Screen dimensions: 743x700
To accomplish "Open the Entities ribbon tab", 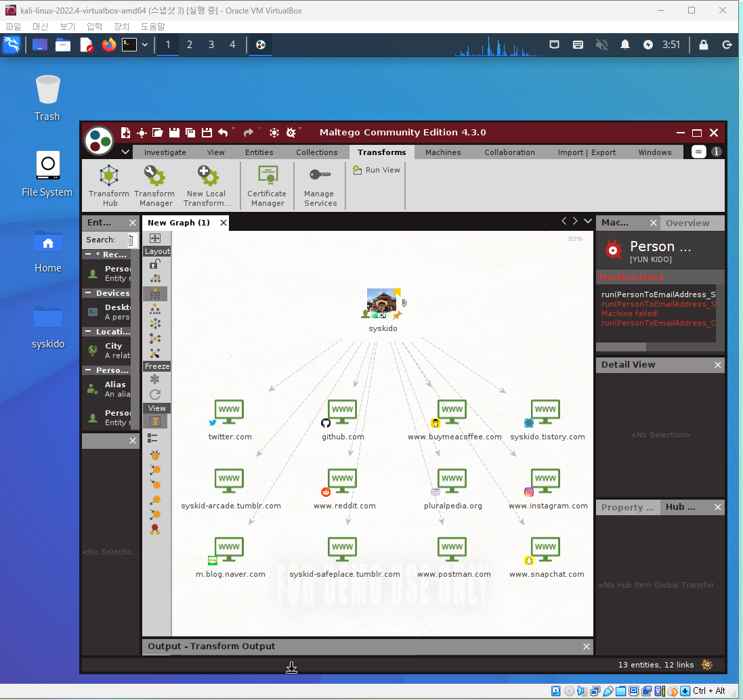I will (259, 152).
